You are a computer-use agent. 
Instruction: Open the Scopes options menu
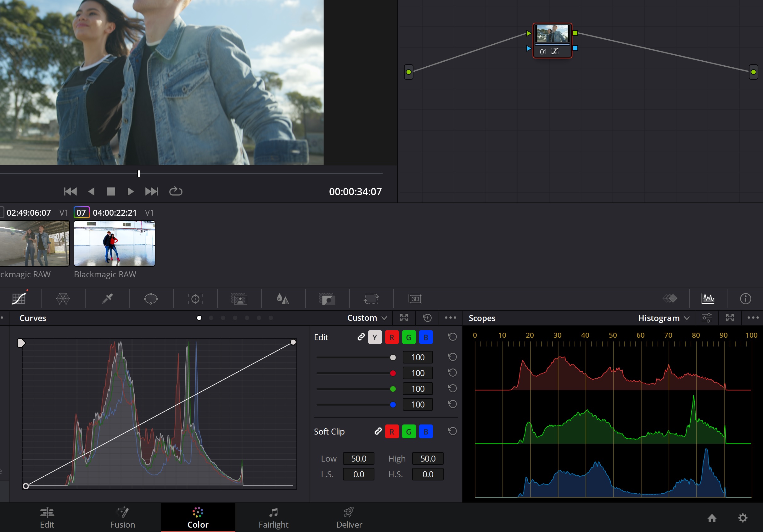tap(753, 318)
